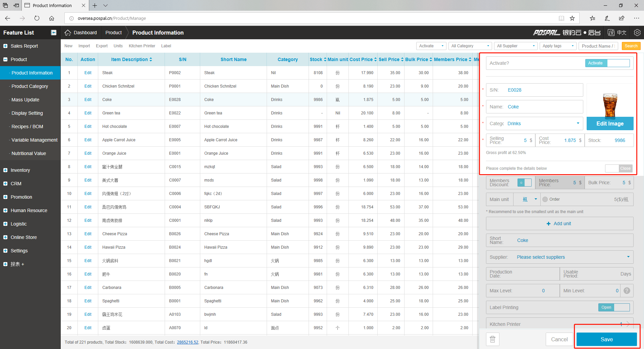Click the browser refresh icon

[x=37, y=18]
